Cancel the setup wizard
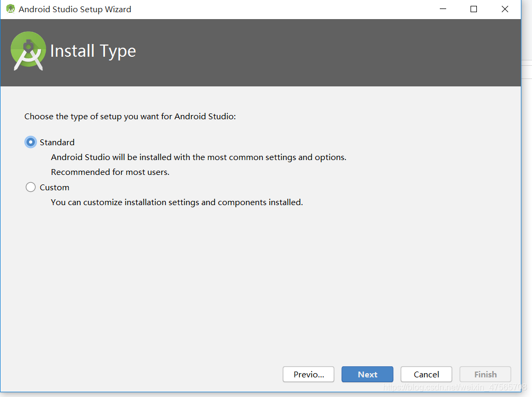Image resolution: width=532 pixels, height=397 pixels. tap(426, 374)
